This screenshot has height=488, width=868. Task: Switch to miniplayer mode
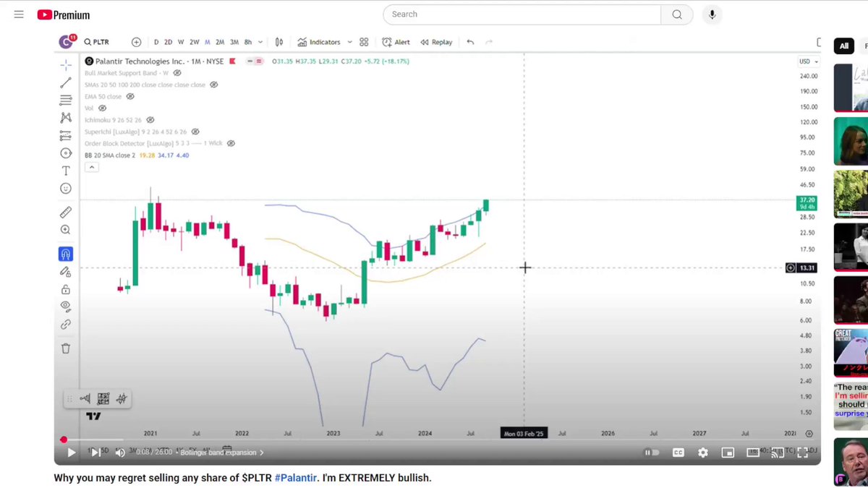pos(728,453)
